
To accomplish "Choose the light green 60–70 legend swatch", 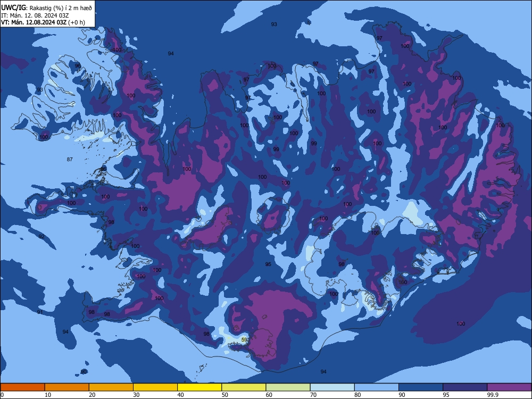I will click(288, 387).
